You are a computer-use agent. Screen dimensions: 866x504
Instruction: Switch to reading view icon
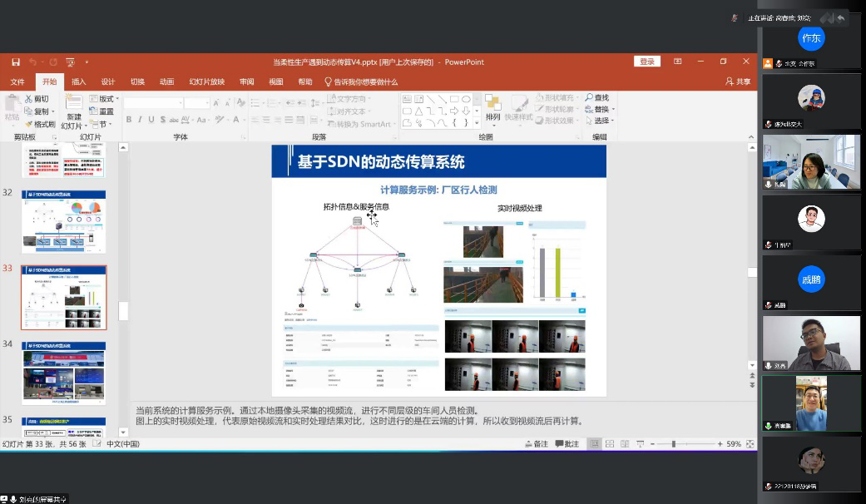pyautogui.click(x=625, y=444)
